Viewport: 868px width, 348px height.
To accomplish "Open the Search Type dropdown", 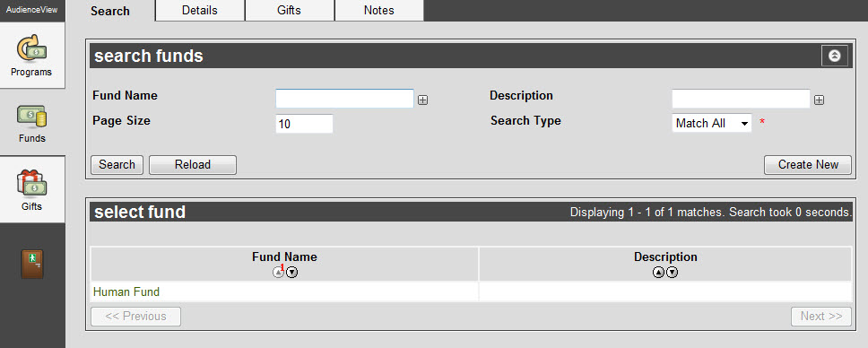I will coord(712,123).
